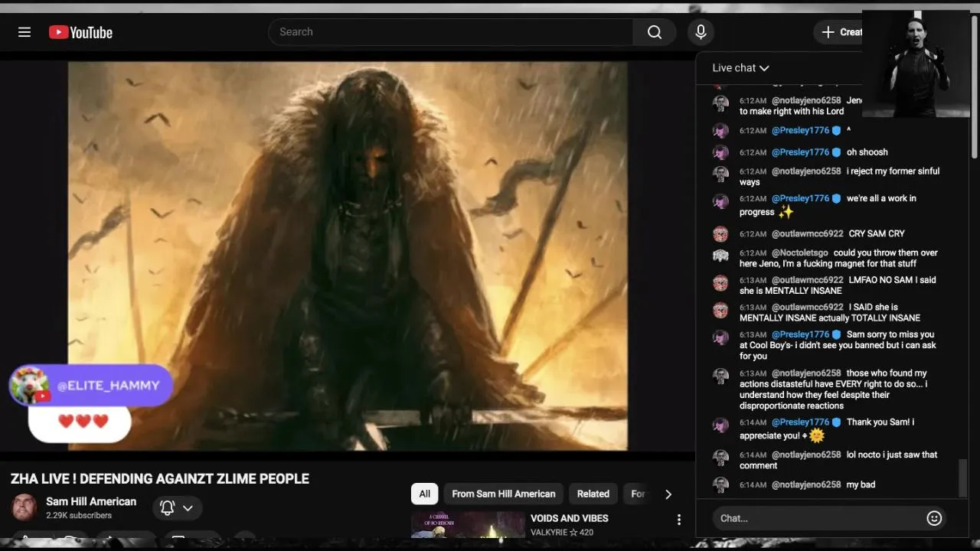Click the hamster avatar on the ELITE_HAMMY overlay
Viewport: 980px width, 551px height.
(x=29, y=385)
